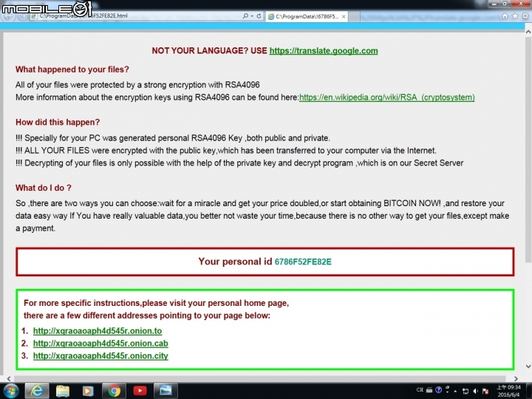Open the browser Tools gear icon
The height and width of the screenshot is (399, 532).
[x=525, y=16]
